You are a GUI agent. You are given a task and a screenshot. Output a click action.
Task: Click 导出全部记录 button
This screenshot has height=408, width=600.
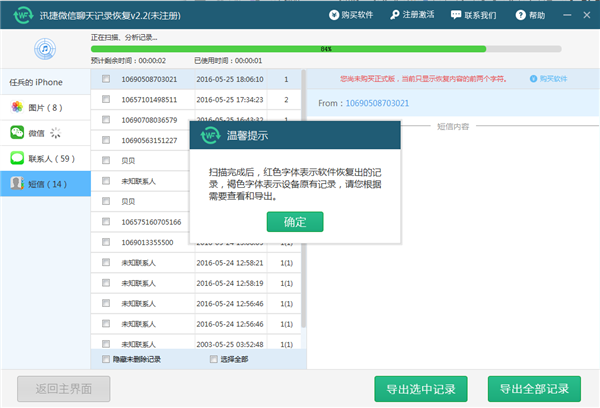[534, 389]
